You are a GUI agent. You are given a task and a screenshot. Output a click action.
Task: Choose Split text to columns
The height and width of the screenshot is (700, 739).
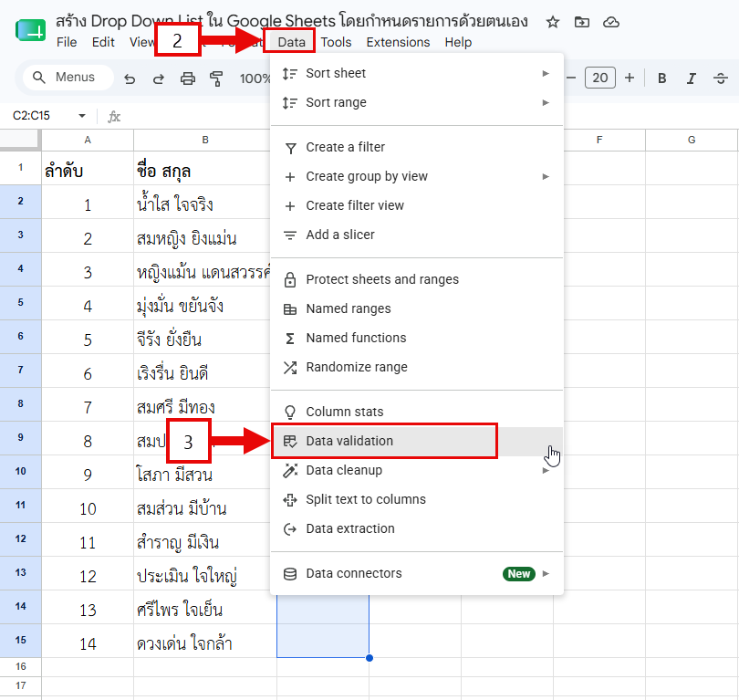[x=417, y=499]
